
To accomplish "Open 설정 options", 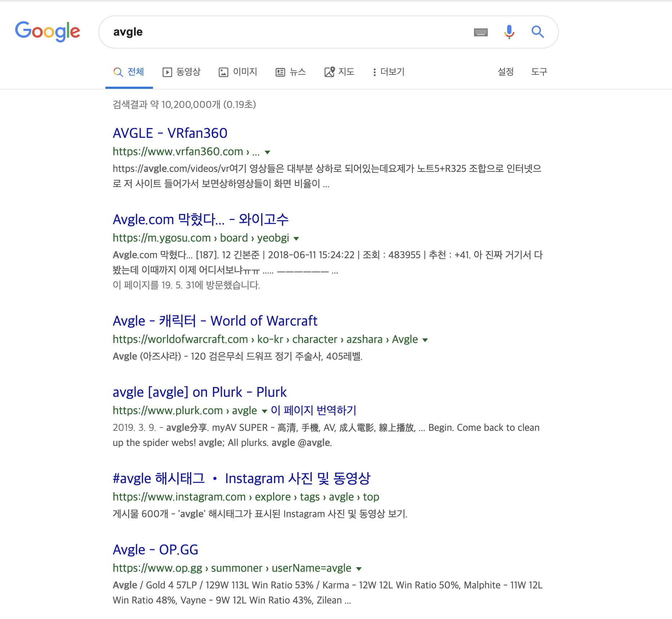I will pyautogui.click(x=506, y=72).
